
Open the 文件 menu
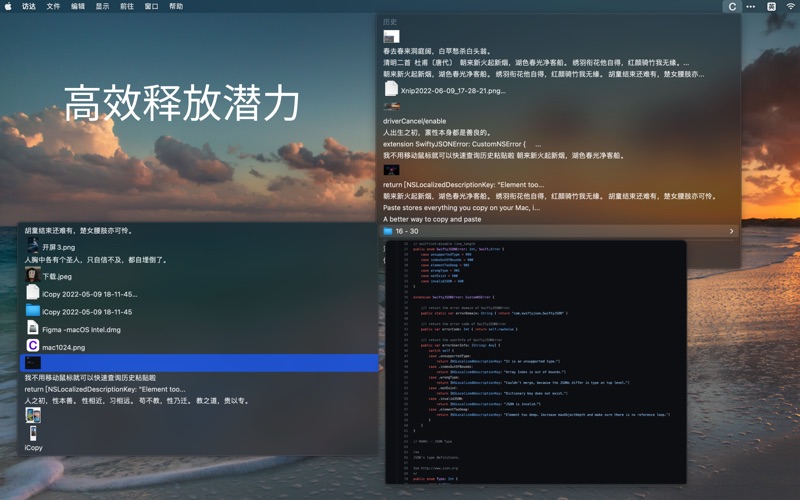pos(53,6)
